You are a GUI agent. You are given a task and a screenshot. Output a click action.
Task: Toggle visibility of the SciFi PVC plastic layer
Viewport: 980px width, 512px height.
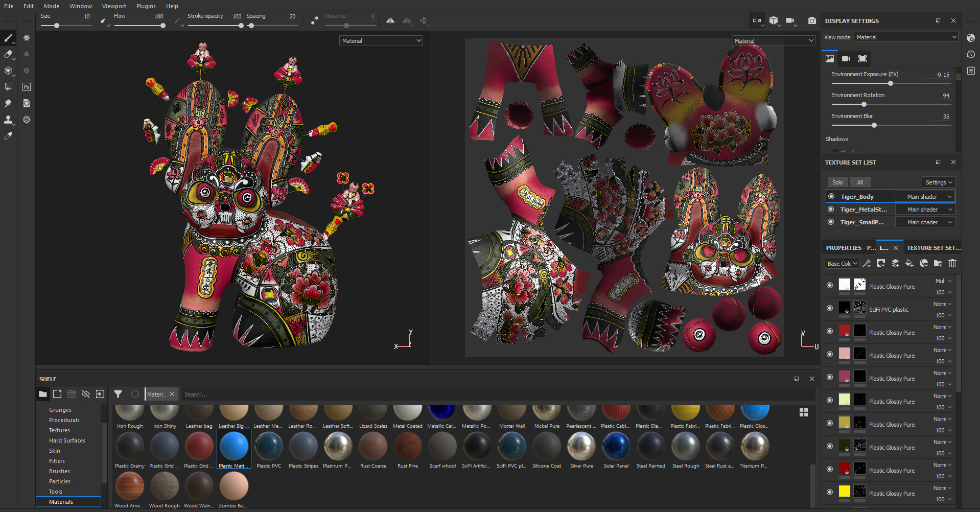(x=830, y=308)
